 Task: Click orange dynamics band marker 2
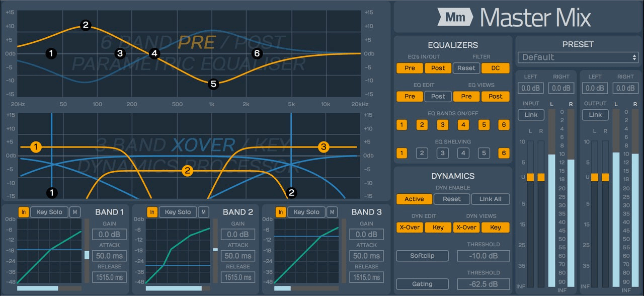coord(188,171)
